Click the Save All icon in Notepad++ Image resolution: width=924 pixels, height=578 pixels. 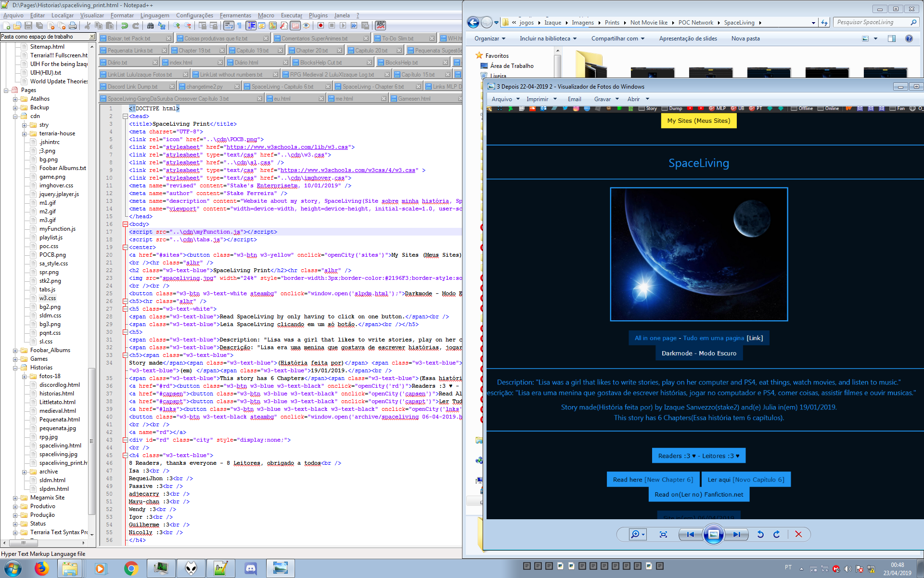coord(39,26)
